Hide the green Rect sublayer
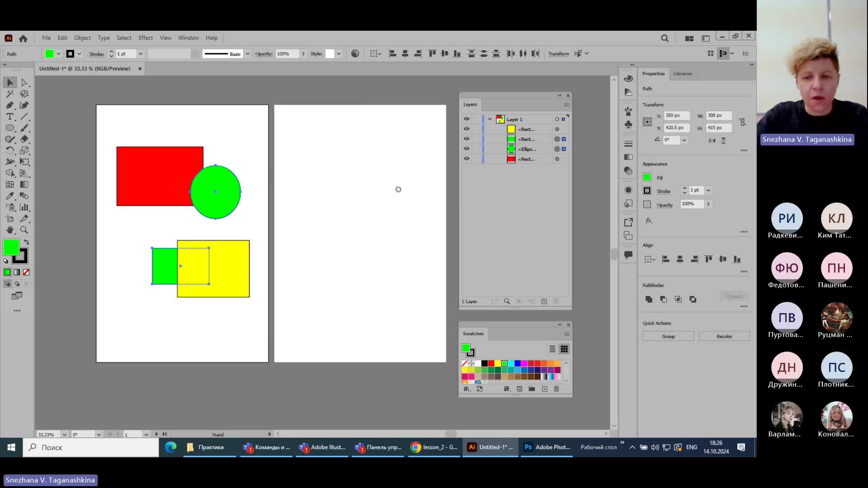This screenshot has width=868, height=488. 467,139
